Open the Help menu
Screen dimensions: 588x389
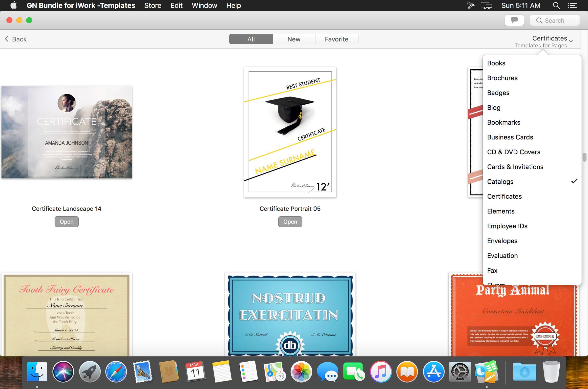233,5
